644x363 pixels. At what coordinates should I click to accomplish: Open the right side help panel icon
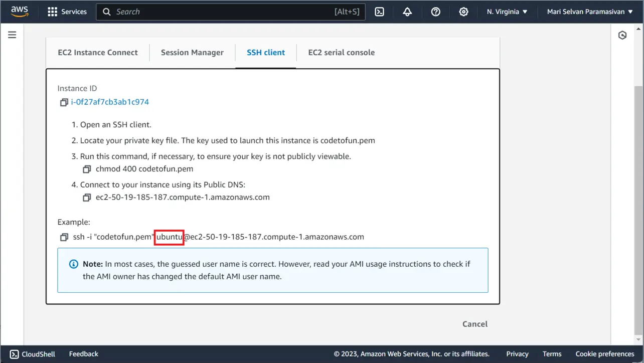[622, 35]
